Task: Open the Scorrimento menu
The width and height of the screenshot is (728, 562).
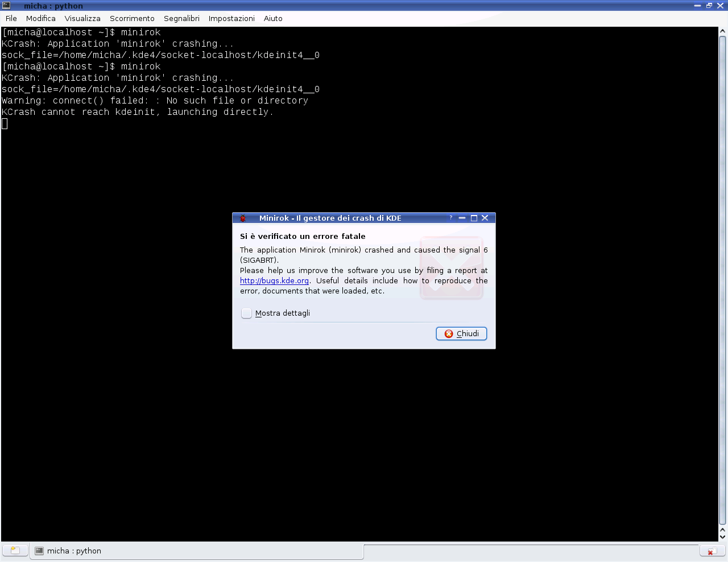Action: (132, 18)
